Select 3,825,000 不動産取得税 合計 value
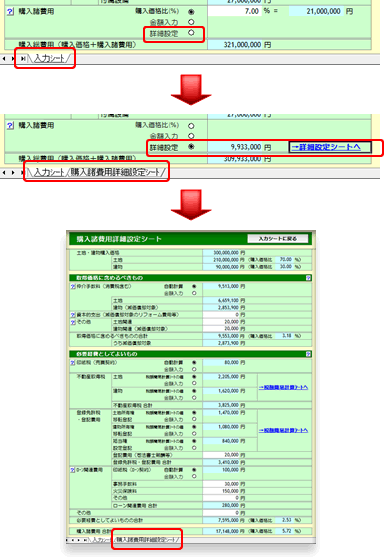Screen dimensions: 384x559 coord(221,405)
